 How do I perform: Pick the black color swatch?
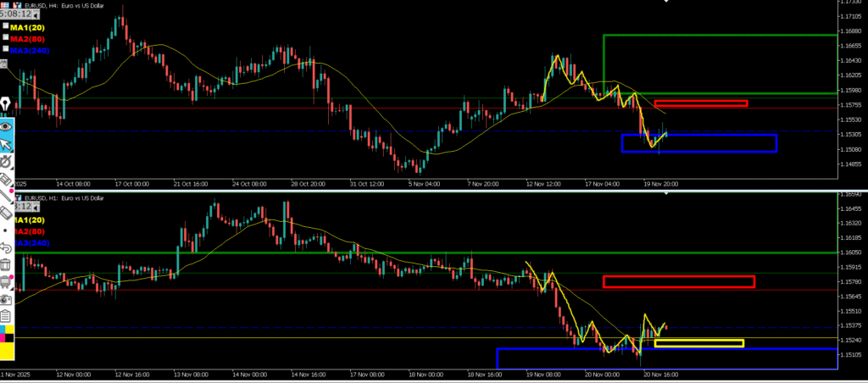(9, 337)
